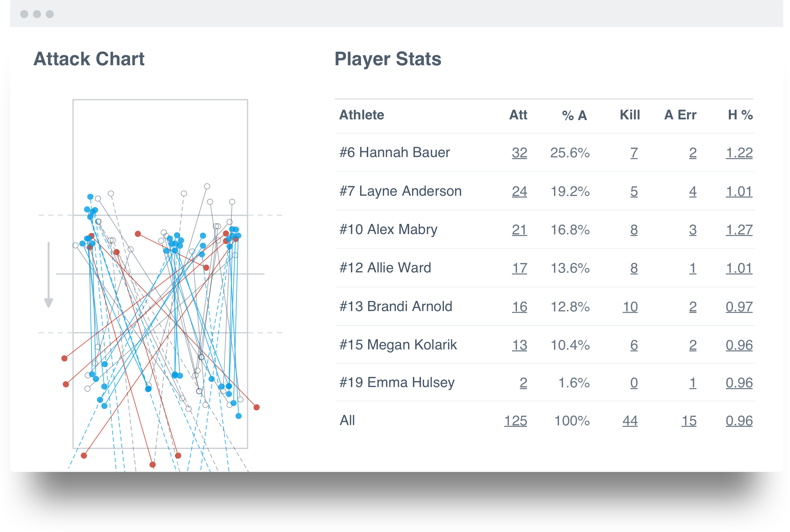Open Hannah Bauer's 32 attempts detail

coord(519,153)
